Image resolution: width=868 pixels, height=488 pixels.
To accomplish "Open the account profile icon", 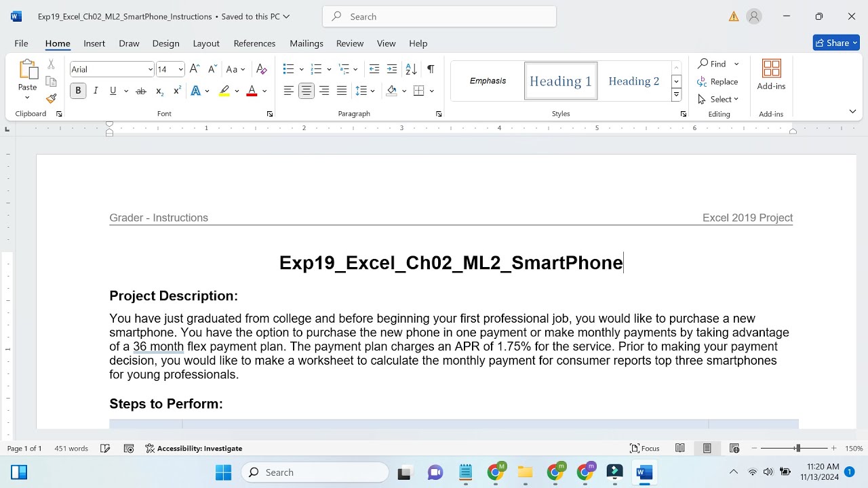I will pos(754,16).
